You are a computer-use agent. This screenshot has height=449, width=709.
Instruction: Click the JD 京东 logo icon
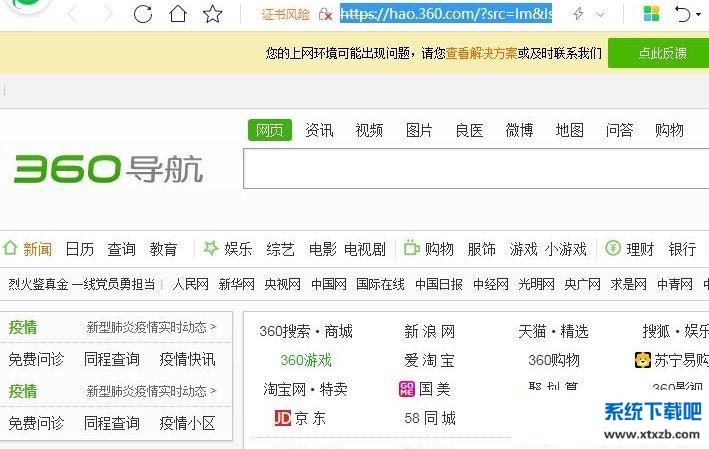coord(282,418)
